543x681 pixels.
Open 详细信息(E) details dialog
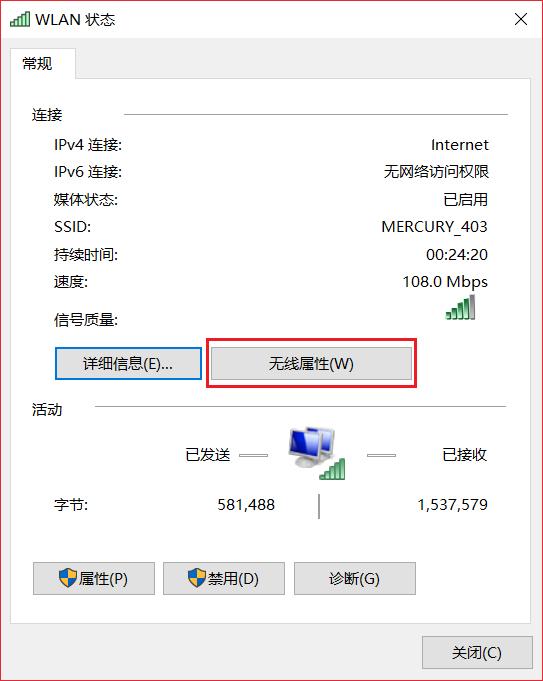(x=129, y=364)
